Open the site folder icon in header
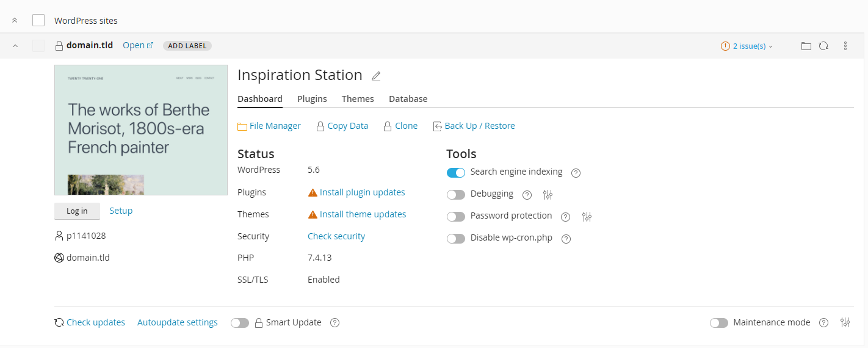This screenshot has width=868, height=348. pos(806,46)
